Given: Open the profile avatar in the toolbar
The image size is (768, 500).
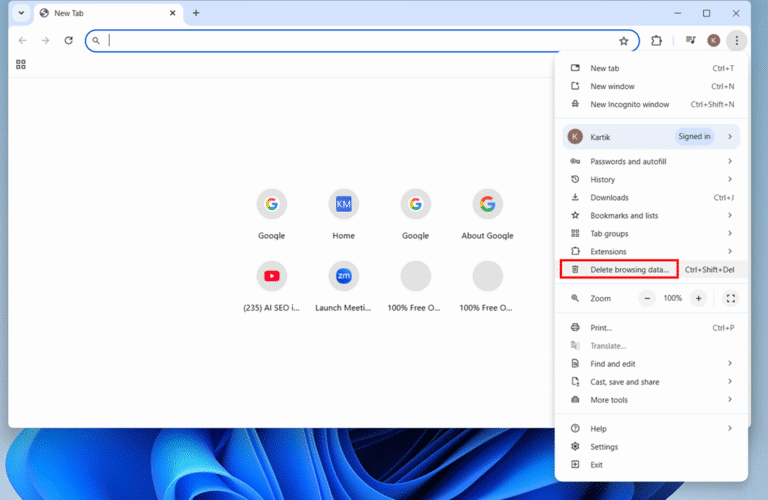Looking at the screenshot, I should tap(714, 41).
